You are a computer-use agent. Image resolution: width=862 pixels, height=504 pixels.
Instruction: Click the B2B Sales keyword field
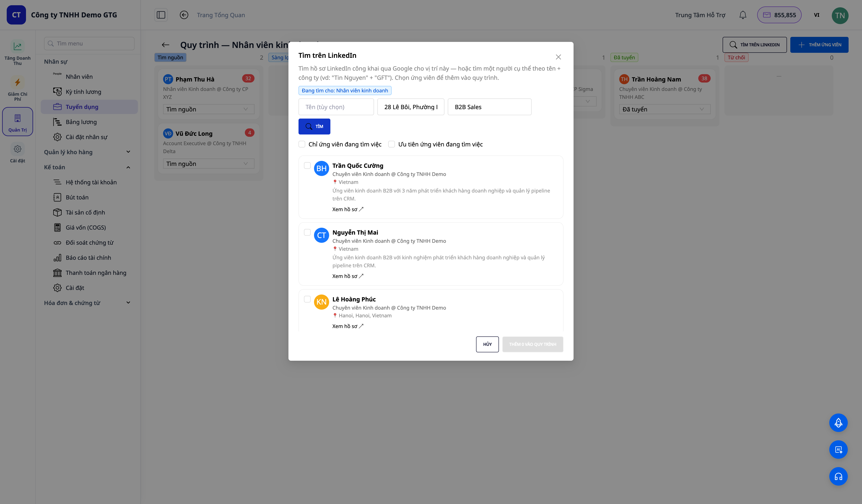[489, 107]
